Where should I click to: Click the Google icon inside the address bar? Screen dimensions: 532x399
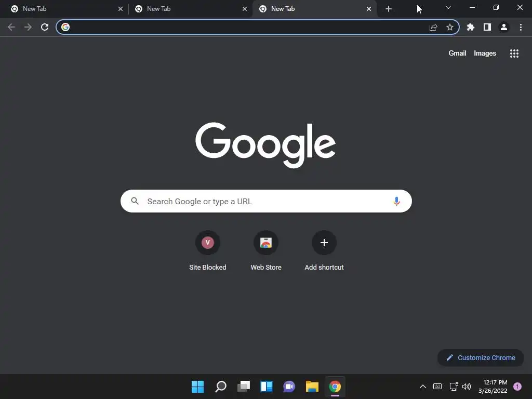(65, 27)
